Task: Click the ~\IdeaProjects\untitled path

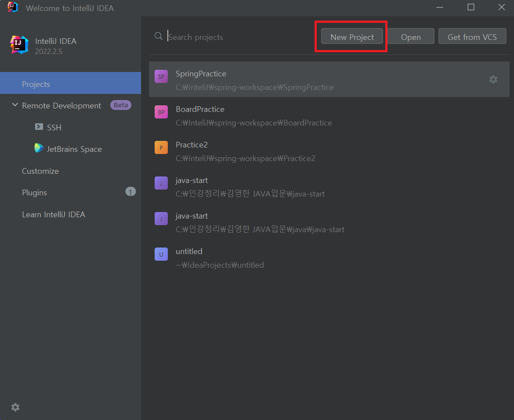Action: [x=220, y=265]
